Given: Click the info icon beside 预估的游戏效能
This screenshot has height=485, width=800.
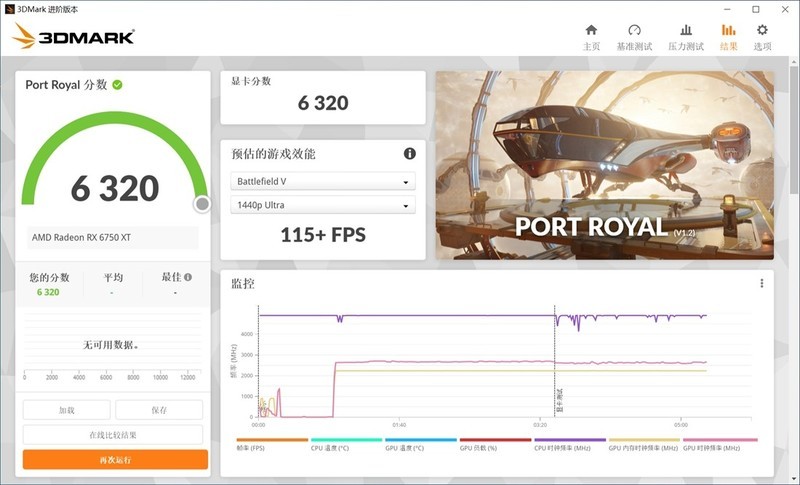Looking at the screenshot, I should 410,154.
